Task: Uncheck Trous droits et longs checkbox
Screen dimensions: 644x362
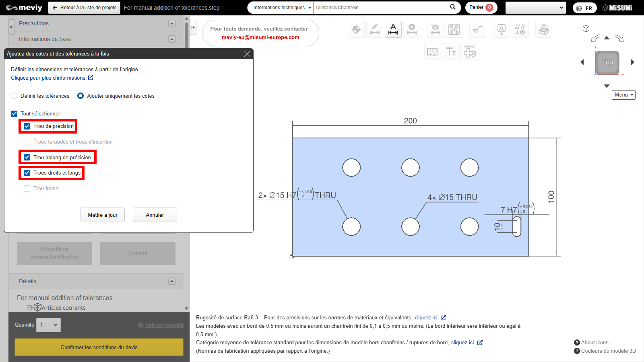Action: [x=27, y=173]
